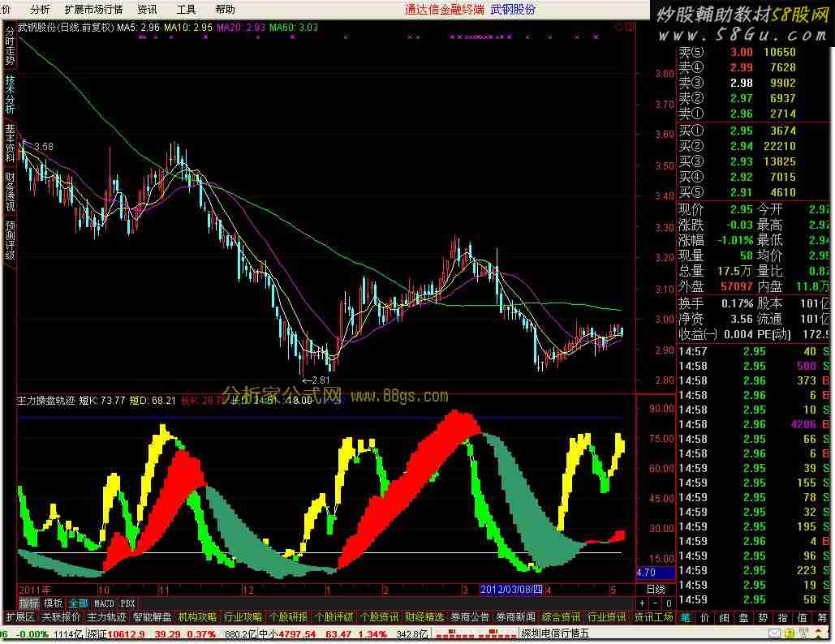Click the zoom in plus button

tap(643, 603)
